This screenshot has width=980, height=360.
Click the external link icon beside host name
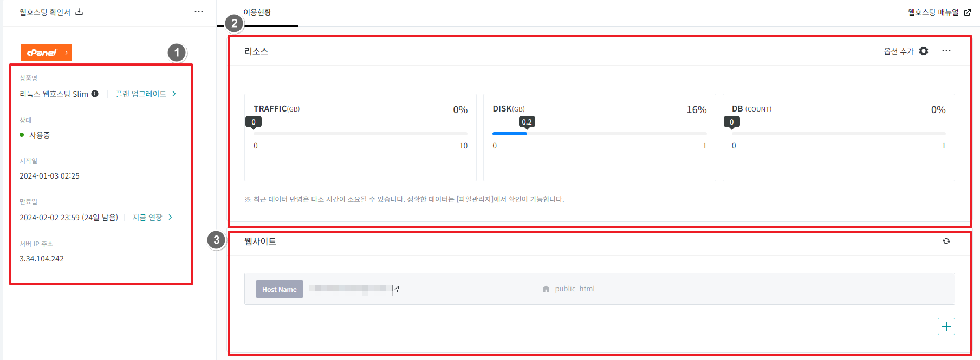[395, 289]
